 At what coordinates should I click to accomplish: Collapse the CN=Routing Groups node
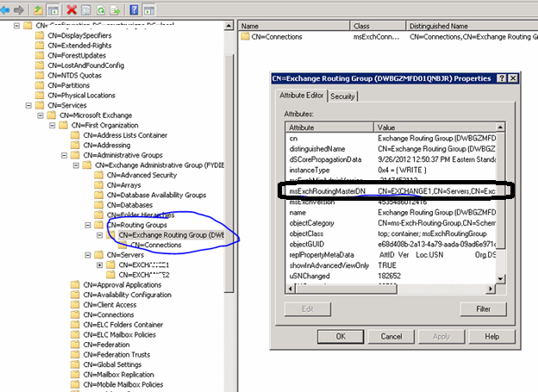click(x=88, y=225)
